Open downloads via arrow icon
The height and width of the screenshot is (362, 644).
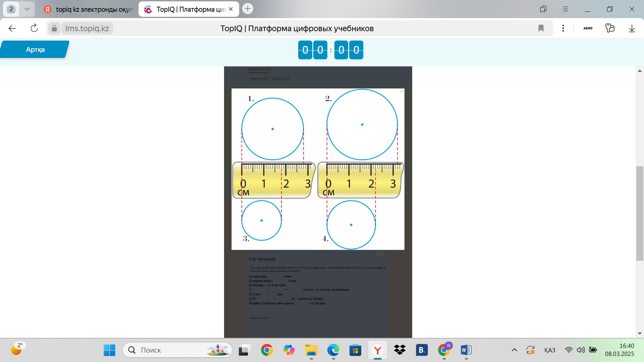tap(632, 28)
